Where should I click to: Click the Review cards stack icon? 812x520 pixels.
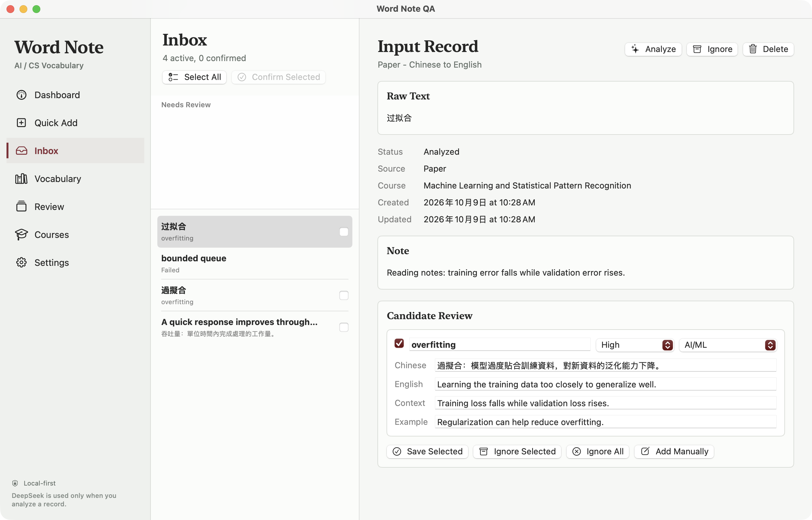21,206
